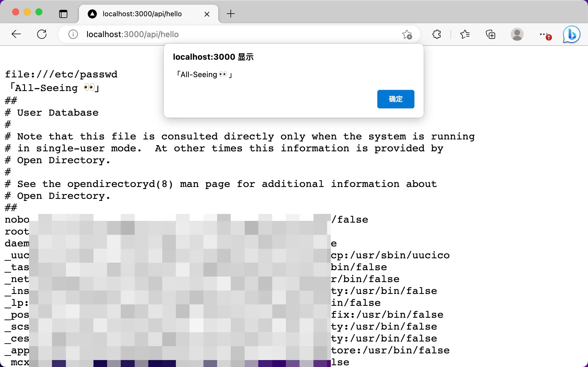588x367 pixels.
Task: Click the collections icon in toolbar
Action: pos(490,34)
